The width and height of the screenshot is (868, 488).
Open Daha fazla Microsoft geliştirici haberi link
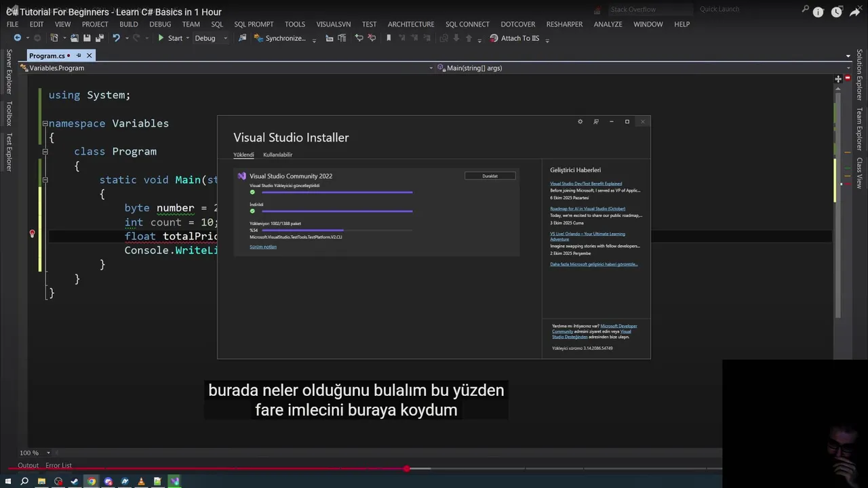pos(594,264)
